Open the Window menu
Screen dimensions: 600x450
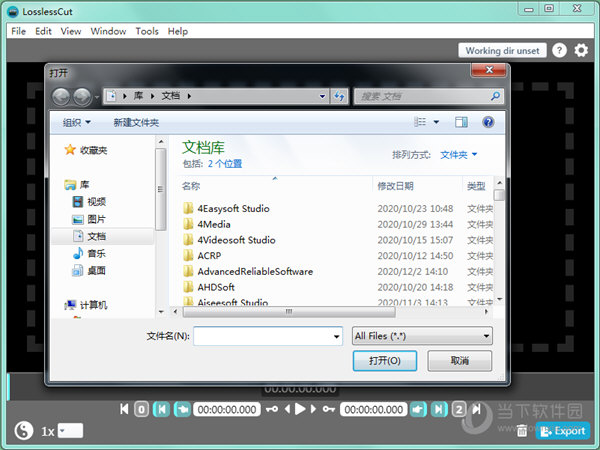pyautogui.click(x=108, y=31)
